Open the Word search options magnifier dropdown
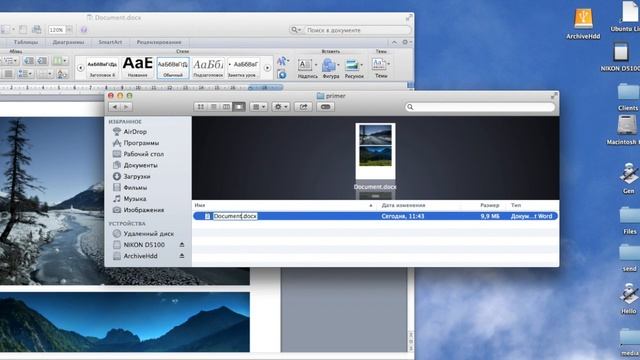 pyautogui.click(x=296, y=30)
